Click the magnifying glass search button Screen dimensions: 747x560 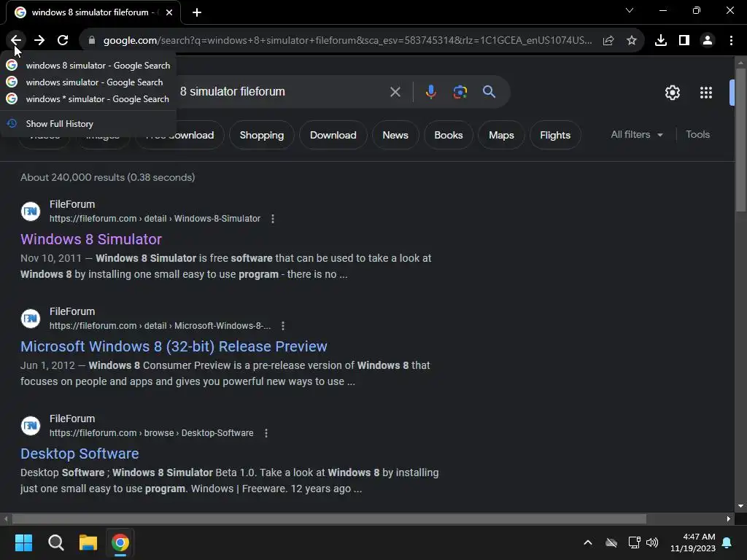pyautogui.click(x=489, y=92)
